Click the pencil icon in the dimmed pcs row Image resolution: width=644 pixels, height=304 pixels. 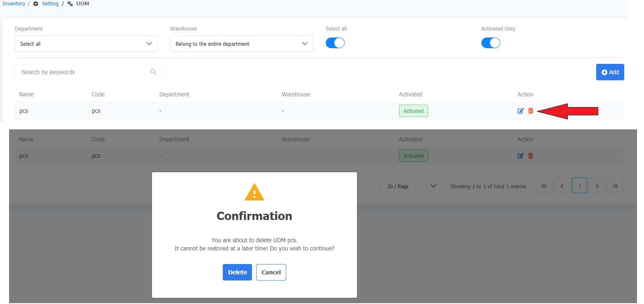(521, 156)
